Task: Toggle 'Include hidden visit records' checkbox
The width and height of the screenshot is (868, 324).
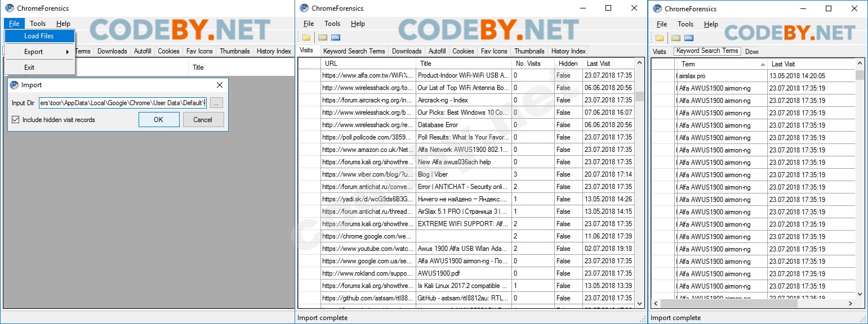Action: (x=16, y=120)
